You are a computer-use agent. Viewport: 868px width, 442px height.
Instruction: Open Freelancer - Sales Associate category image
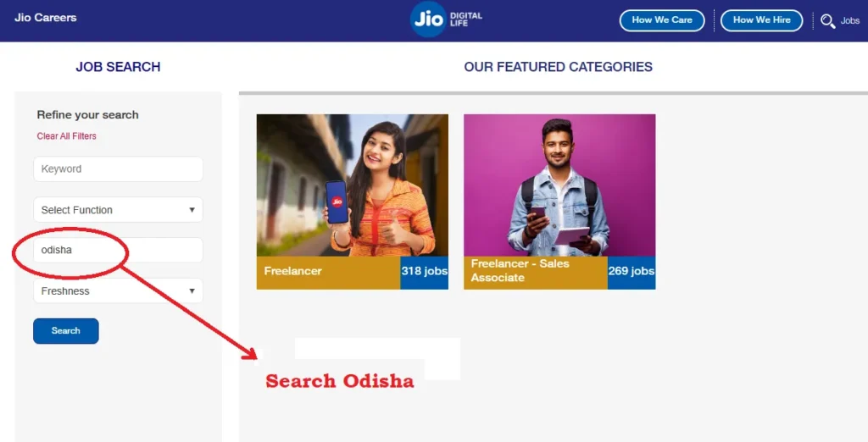(x=559, y=185)
